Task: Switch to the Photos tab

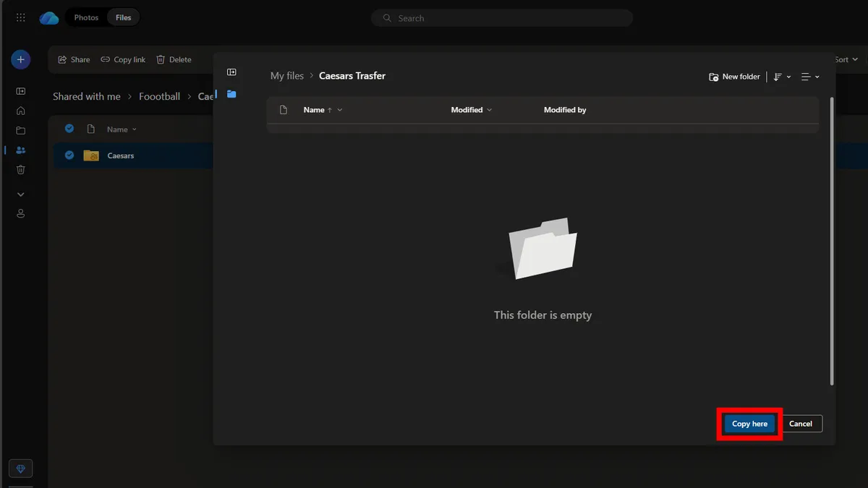Action: pos(85,16)
